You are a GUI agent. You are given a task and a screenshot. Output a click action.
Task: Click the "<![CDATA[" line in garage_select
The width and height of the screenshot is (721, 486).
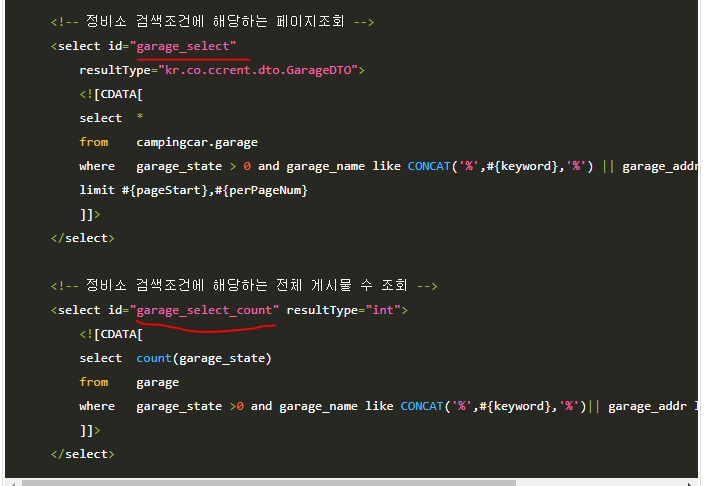(x=111, y=94)
